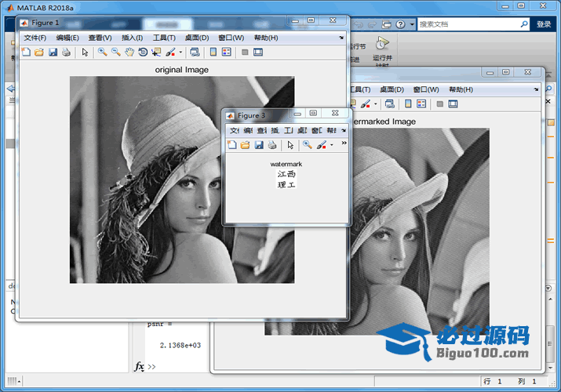Select Brush data tool in Figure 1
This screenshot has width=561, height=392.
click(x=170, y=53)
